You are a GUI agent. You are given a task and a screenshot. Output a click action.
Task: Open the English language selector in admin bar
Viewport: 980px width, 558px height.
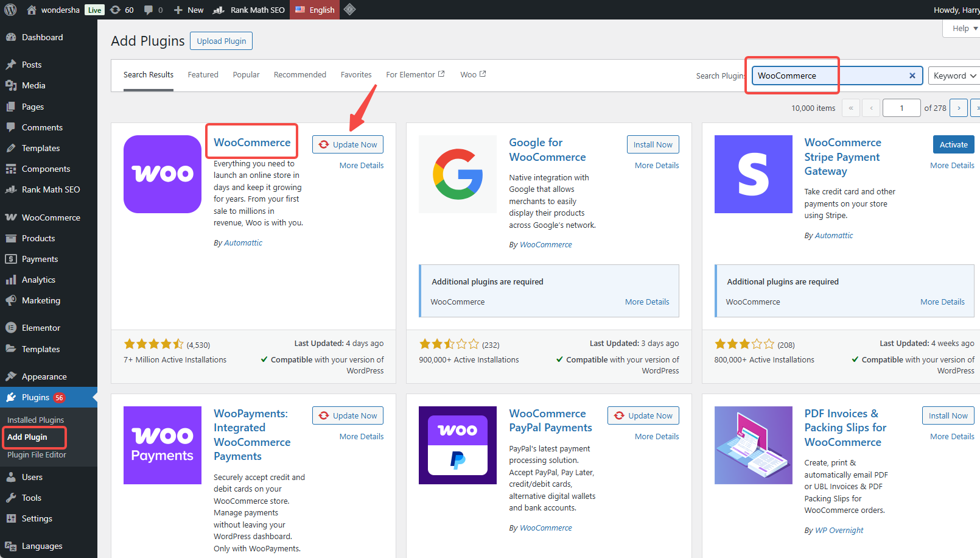pyautogui.click(x=314, y=10)
